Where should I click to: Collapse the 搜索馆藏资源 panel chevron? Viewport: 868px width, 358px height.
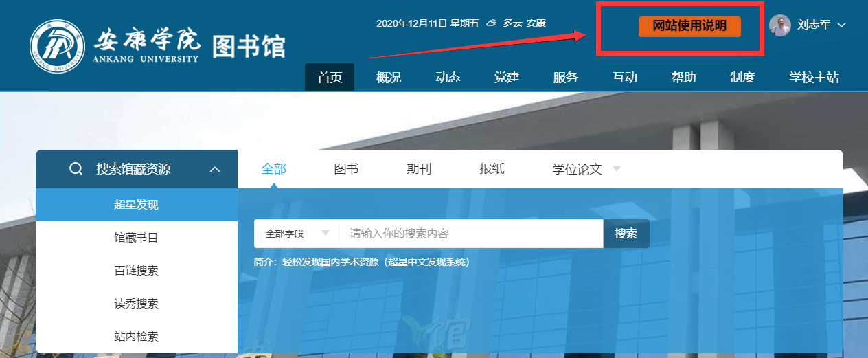[x=215, y=169]
